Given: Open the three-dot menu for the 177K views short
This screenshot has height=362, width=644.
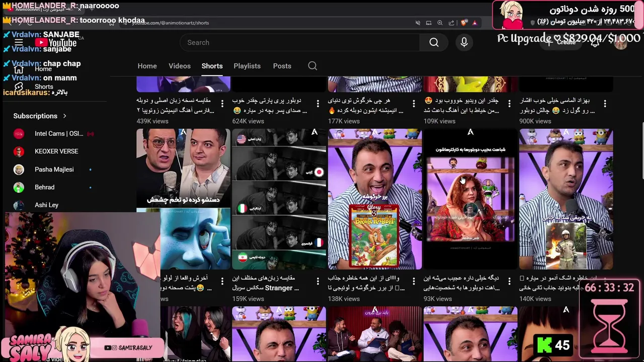Looking at the screenshot, I should (414, 104).
